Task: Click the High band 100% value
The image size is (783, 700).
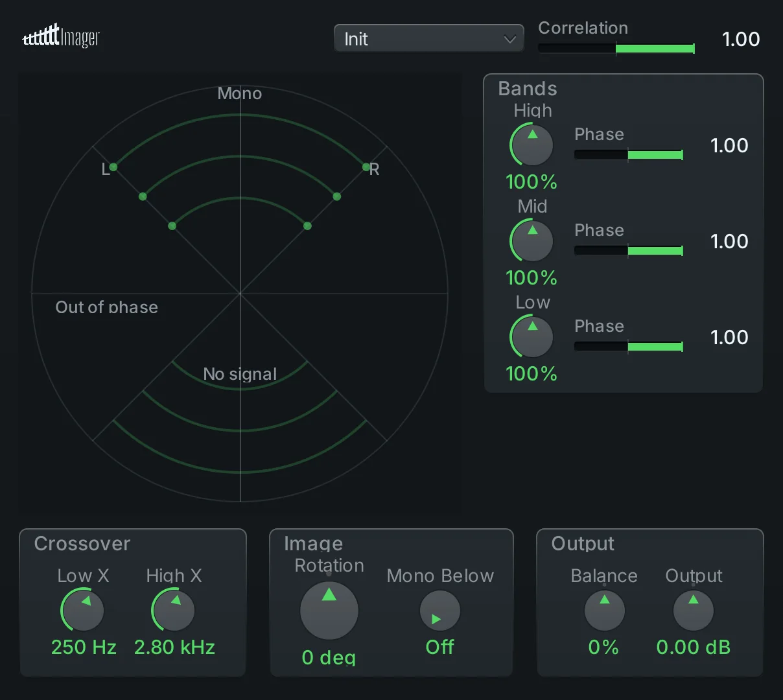Action: pos(532,181)
